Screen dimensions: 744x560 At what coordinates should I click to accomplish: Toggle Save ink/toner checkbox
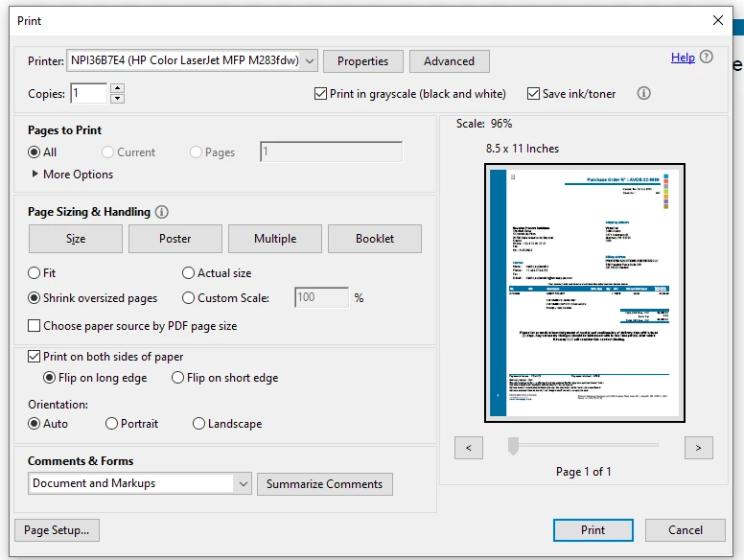coord(533,93)
